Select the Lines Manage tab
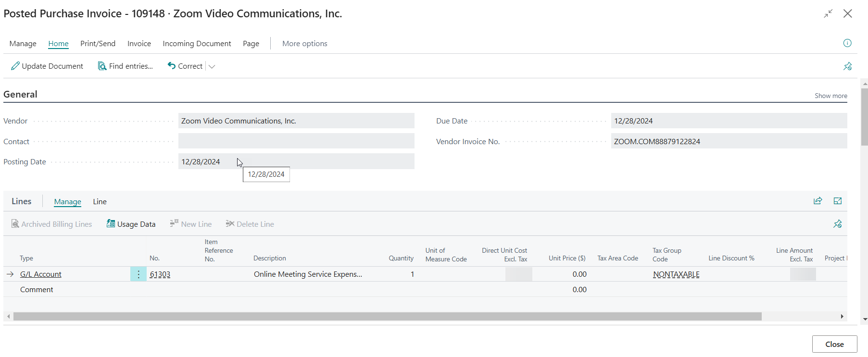The width and height of the screenshot is (868, 357). point(67,202)
